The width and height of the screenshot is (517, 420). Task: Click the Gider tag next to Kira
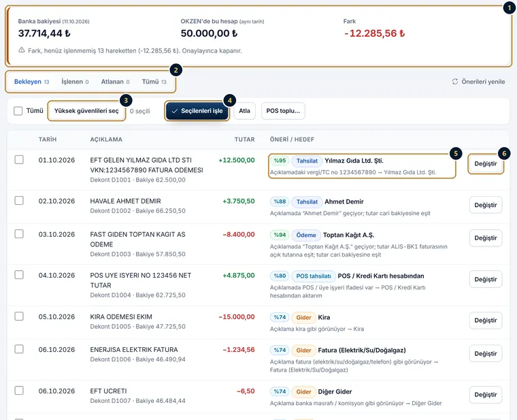tap(303, 317)
